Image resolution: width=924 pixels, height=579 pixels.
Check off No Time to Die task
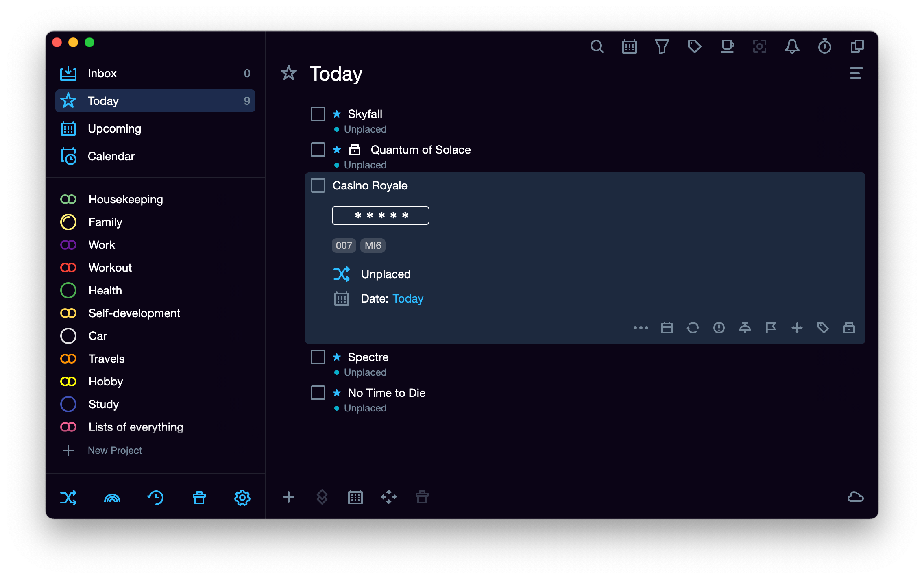click(318, 393)
